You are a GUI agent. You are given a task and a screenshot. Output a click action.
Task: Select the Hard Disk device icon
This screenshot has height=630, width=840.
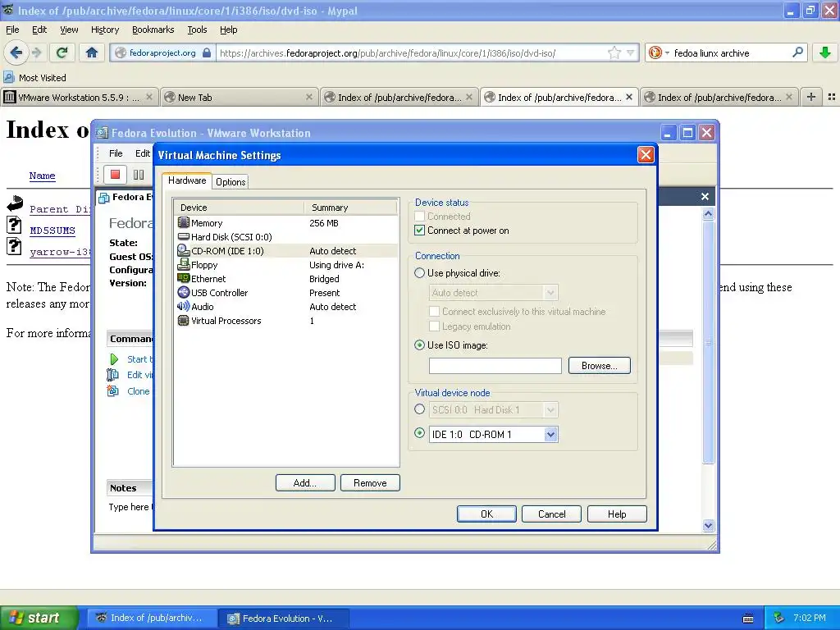click(x=183, y=236)
